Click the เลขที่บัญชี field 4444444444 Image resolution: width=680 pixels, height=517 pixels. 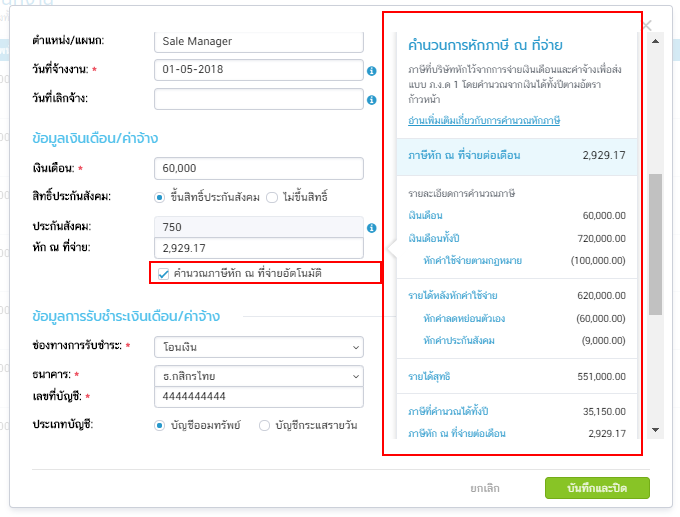coord(259,396)
